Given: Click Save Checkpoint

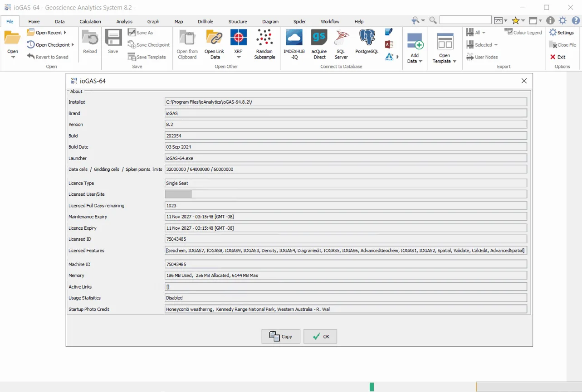Looking at the screenshot, I should [149, 45].
